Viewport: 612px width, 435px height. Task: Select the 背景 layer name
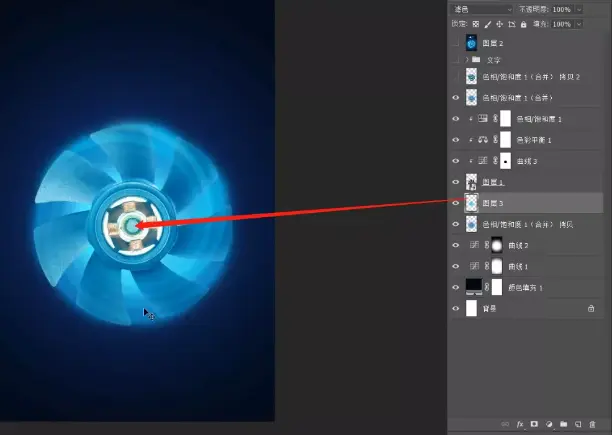pos(489,309)
